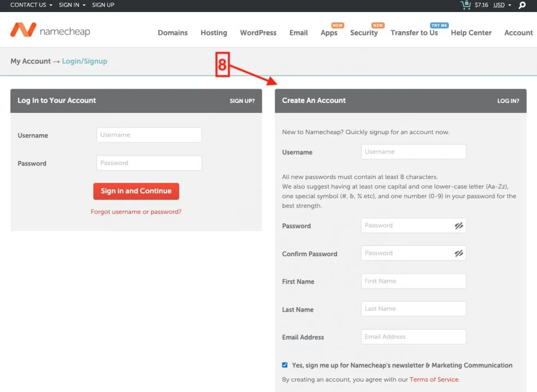Image resolution: width=537 pixels, height=392 pixels.
Task: Click the $7.16 cart total
Action: click(x=481, y=5)
